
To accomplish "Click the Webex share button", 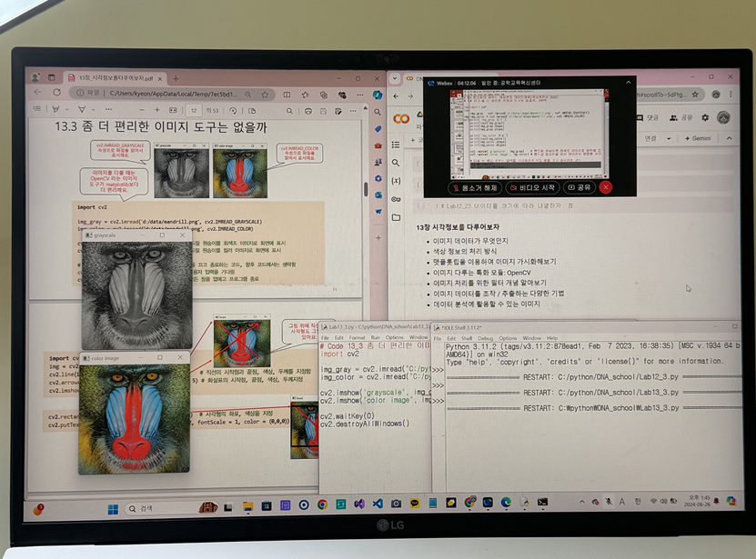I will point(579,187).
